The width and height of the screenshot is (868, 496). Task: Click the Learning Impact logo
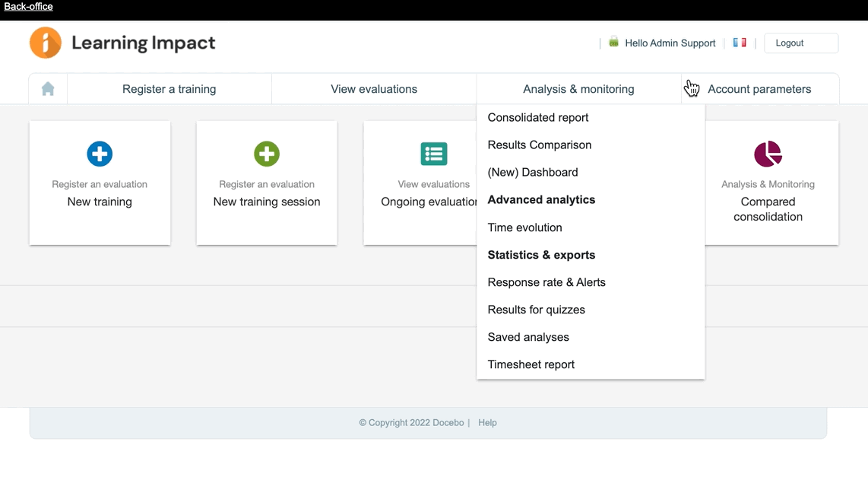(122, 43)
